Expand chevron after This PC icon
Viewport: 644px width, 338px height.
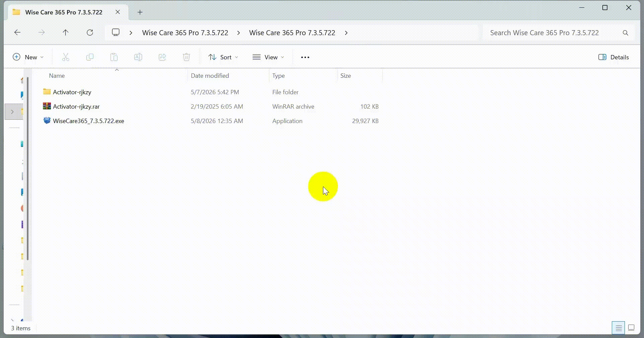[131, 33]
